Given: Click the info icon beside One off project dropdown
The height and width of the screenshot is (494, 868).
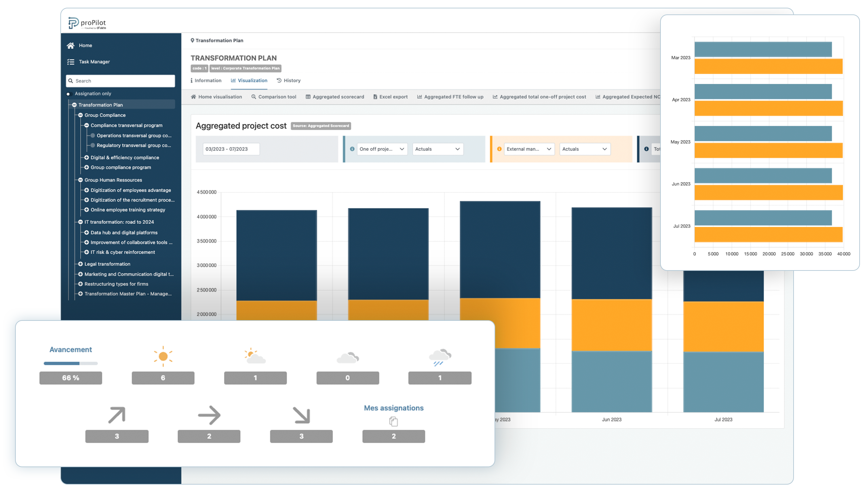Looking at the screenshot, I should click(352, 149).
